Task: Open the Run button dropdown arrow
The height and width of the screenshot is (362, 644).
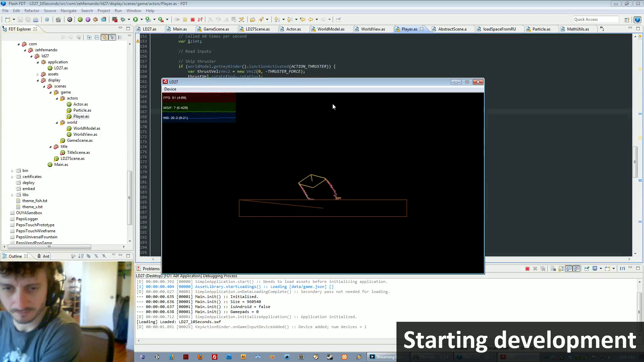Action: point(142,19)
